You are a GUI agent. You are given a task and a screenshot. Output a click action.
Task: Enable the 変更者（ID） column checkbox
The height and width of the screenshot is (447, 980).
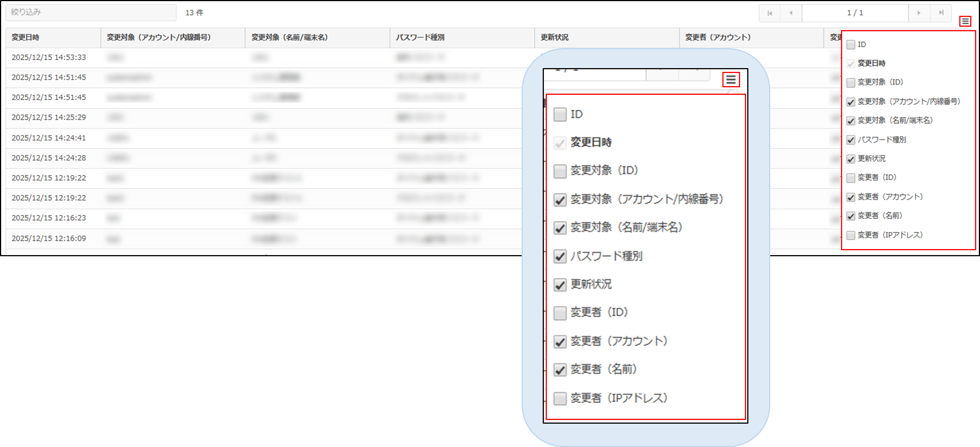coord(851,178)
